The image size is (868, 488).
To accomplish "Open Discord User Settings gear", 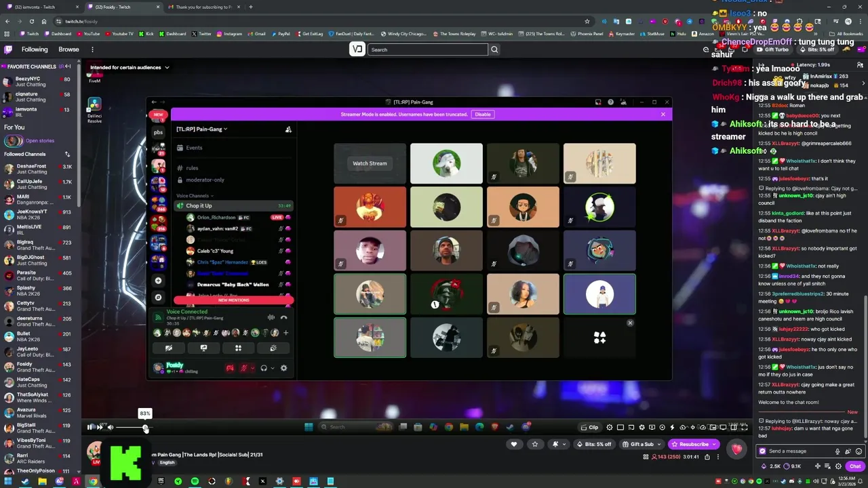I will pyautogui.click(x=283, y=368).
